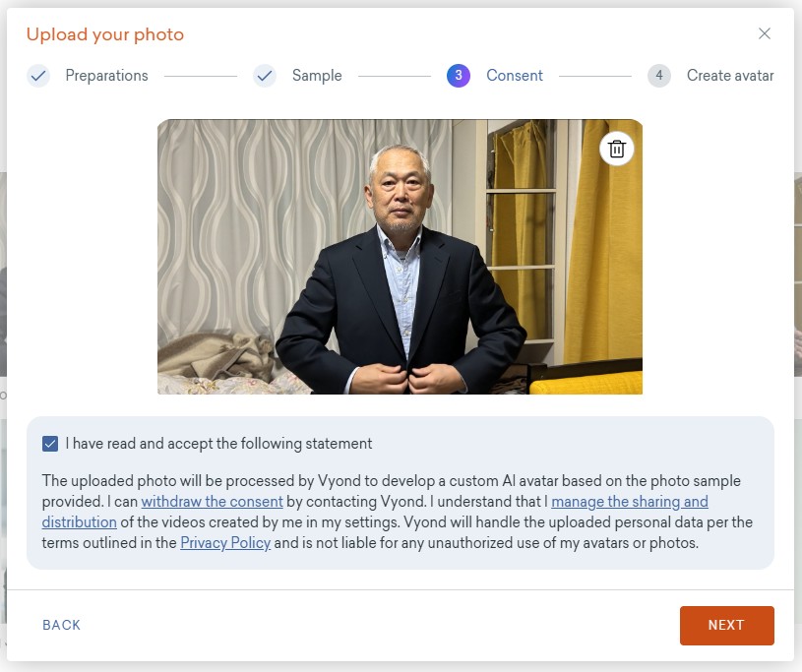
Task: Select the Consent step label
Action: click(x=515, y=76)
